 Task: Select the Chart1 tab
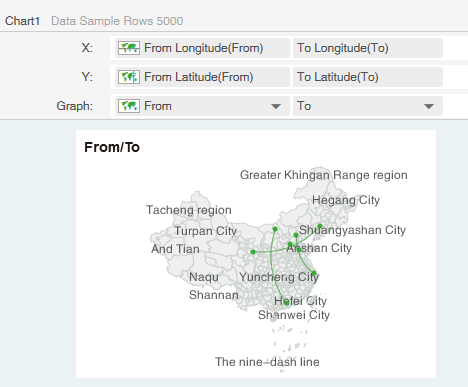[22, 21]
